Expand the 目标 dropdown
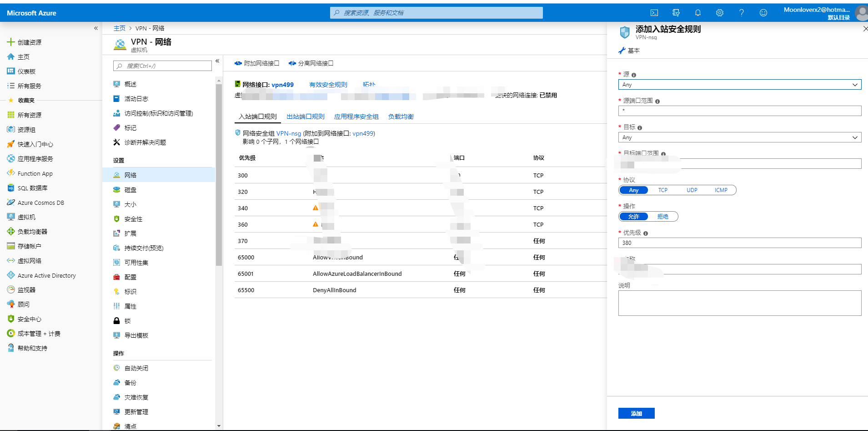This screenshot has width=868, height=431. [x=740, y=137]
